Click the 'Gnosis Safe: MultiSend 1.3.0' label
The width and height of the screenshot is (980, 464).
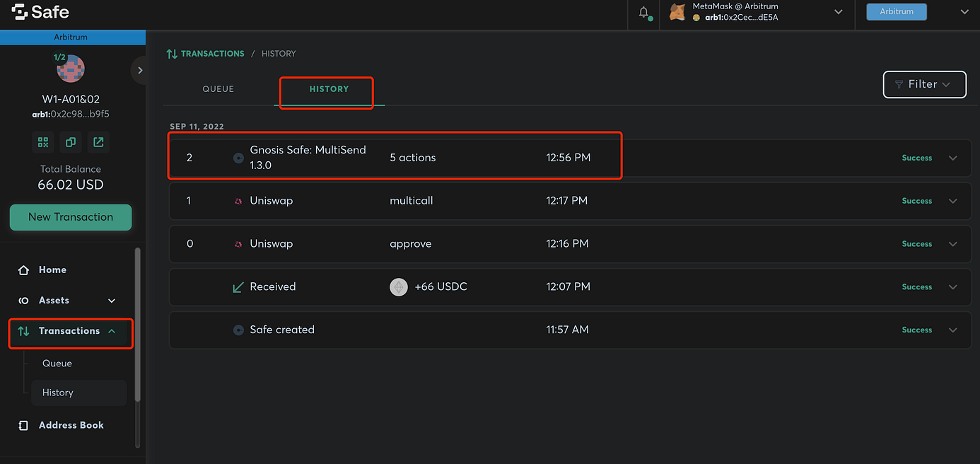tap(308, 158)
